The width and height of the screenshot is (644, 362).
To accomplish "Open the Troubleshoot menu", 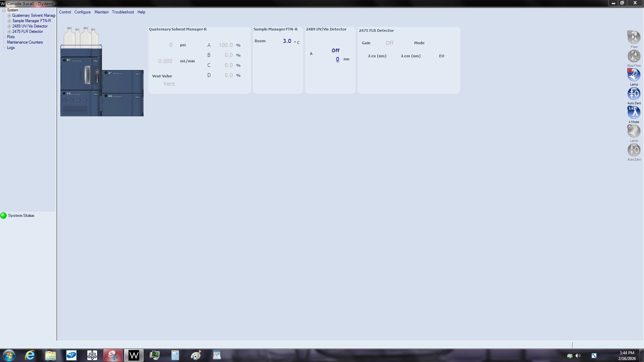I will 123,12.
